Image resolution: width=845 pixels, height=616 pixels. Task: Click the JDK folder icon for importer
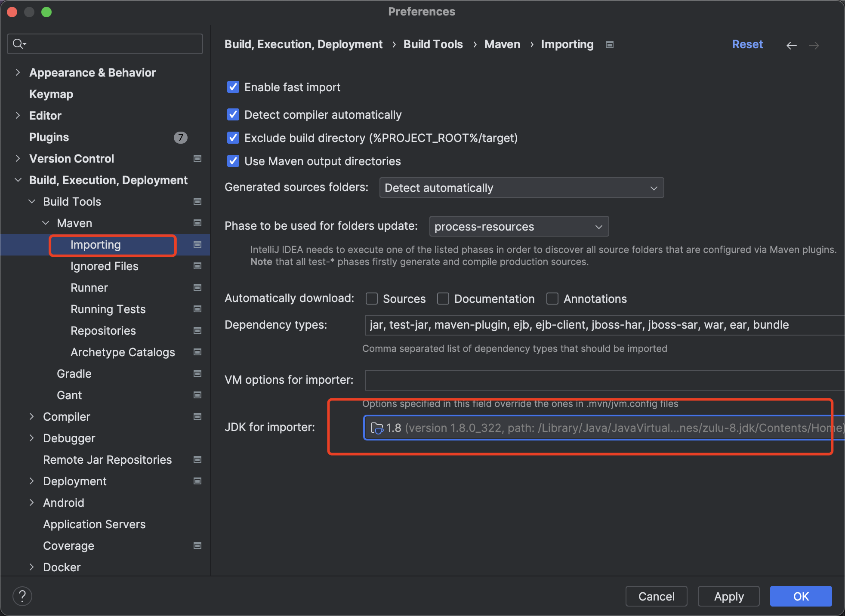(x=376, y=427)
